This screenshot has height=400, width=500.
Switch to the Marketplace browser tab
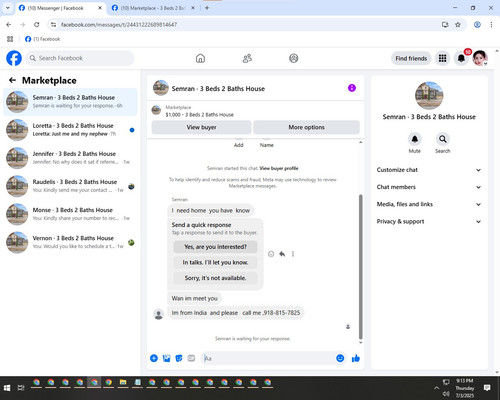pyautogui.click(x=153, y=8)
